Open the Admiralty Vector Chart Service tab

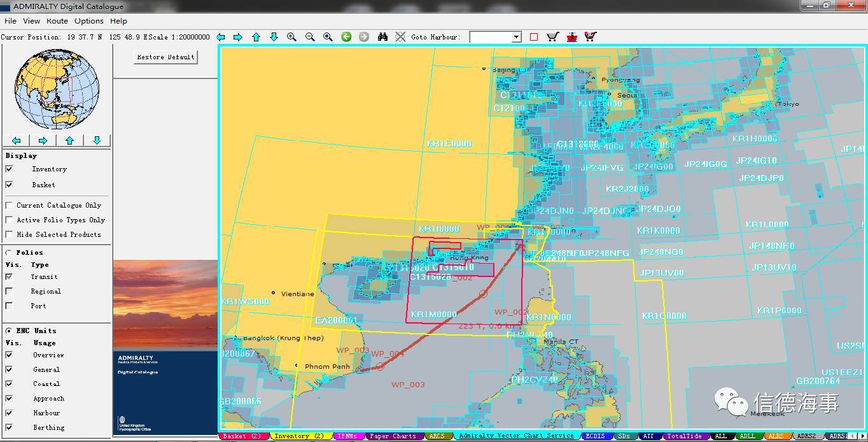516,436
